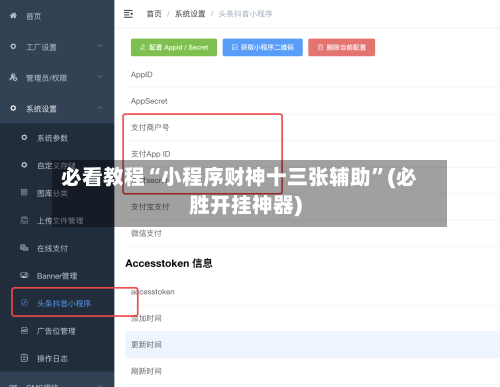The image size is (500, 387).
Task: Click the 工厂设置 gear icon
Action: tap(13, 46)
